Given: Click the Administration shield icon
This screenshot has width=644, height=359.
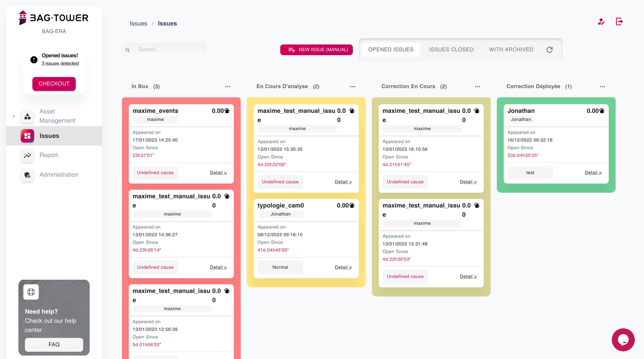Looking at the screenshot, I should [27, 175].
